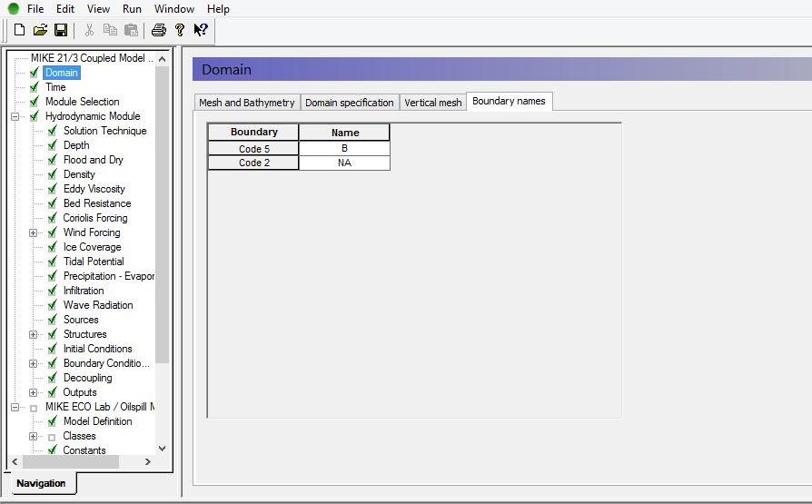The width and height of the screenshot is (812, 504).
Task: Click the green checkmark beside Module Selection
Action: (35, 102)
